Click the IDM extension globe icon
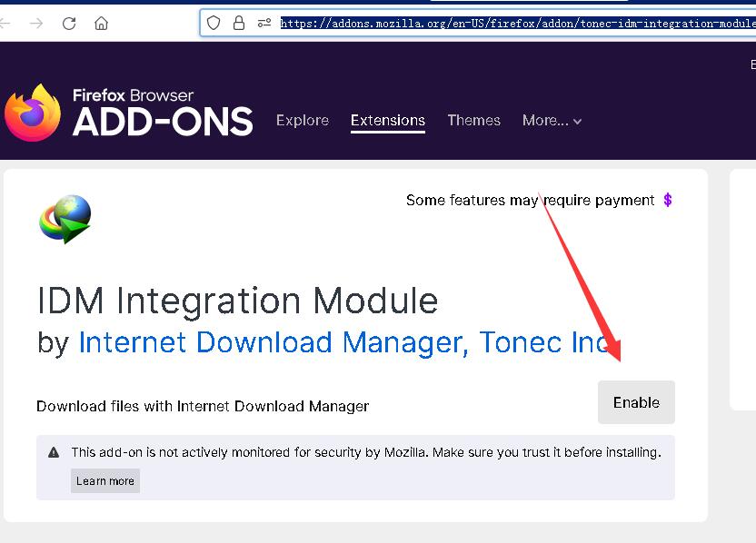Viewport: 756px width, 543px height. pos(65,218)
